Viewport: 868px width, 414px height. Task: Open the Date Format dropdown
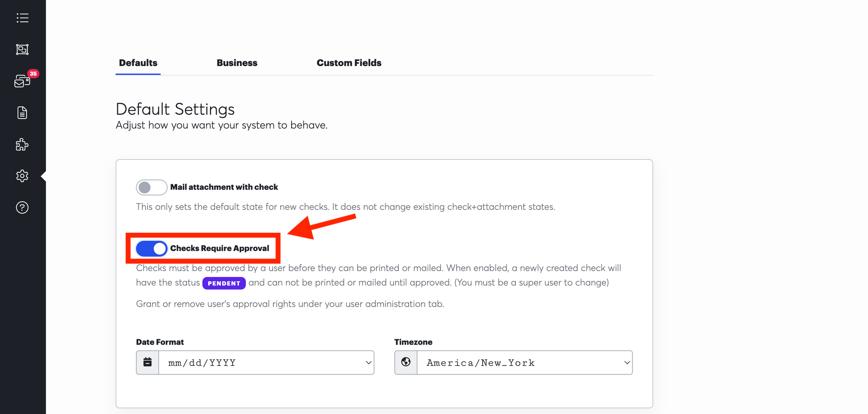pos(266,362)
